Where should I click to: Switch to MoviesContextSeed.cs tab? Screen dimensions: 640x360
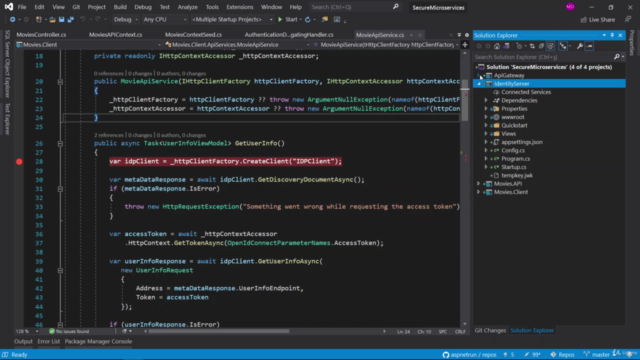pos(193,35)
